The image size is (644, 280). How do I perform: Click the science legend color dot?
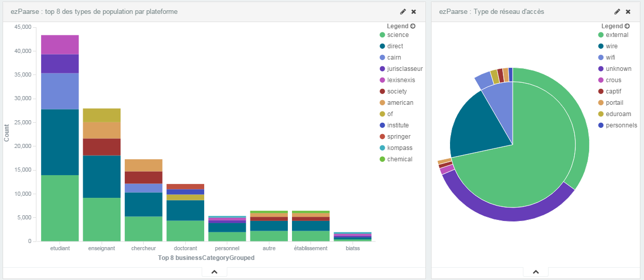[382, 35]
